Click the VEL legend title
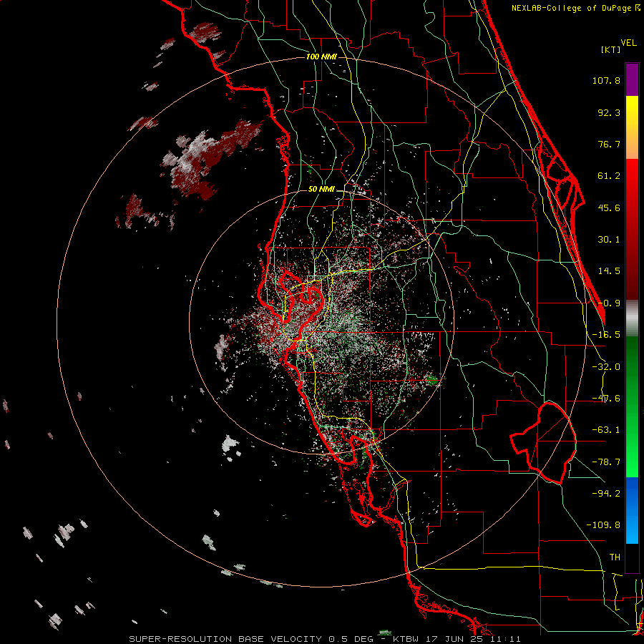 tap(628, 43)
